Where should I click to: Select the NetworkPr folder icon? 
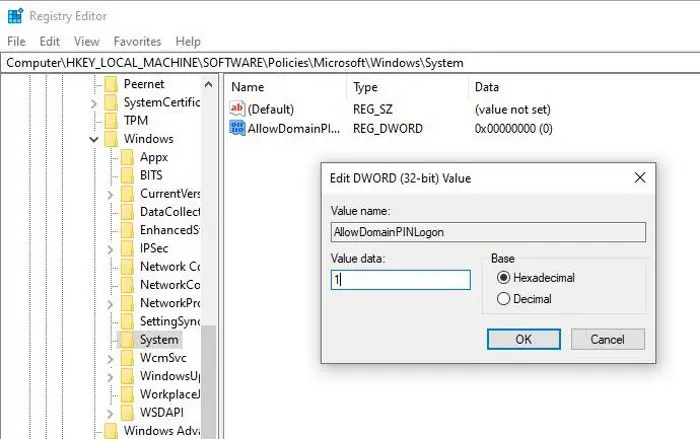pos(127,303)
